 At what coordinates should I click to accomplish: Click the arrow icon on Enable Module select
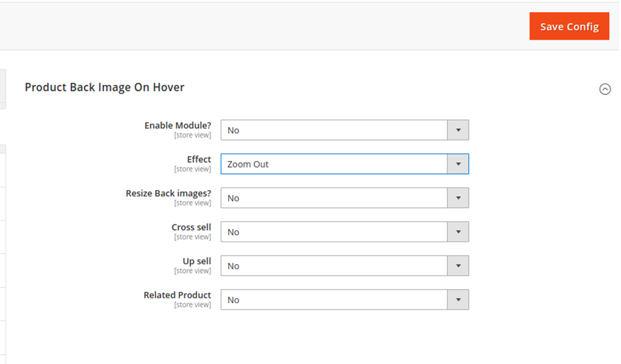tap(458, 130)
